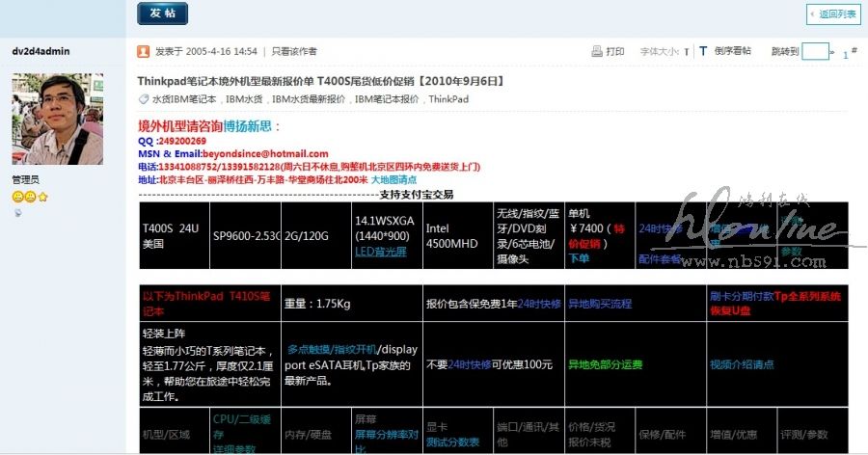Click the orange author icon beside 发表于
The height and width of the screenshot is (455, 868).
[x=144, y=51]
